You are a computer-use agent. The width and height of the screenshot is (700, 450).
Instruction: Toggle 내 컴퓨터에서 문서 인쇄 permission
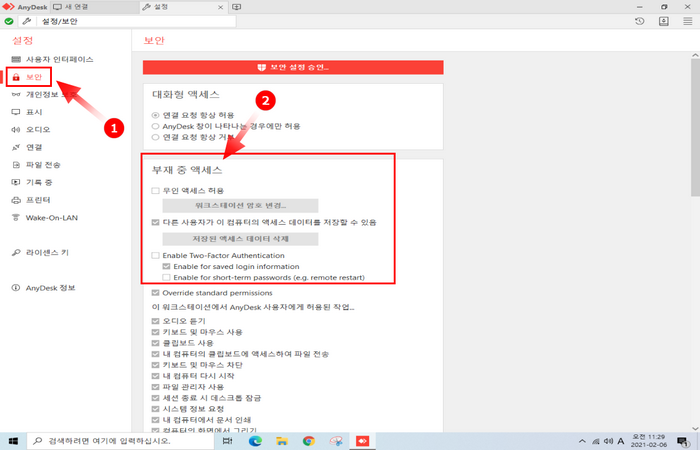click(155, 420)
